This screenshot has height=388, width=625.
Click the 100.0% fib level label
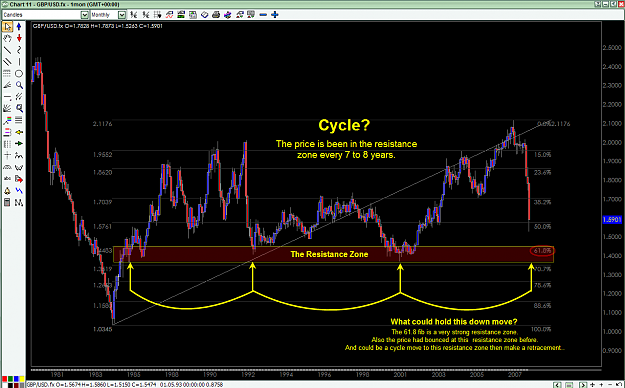click(x=541, y=329)
